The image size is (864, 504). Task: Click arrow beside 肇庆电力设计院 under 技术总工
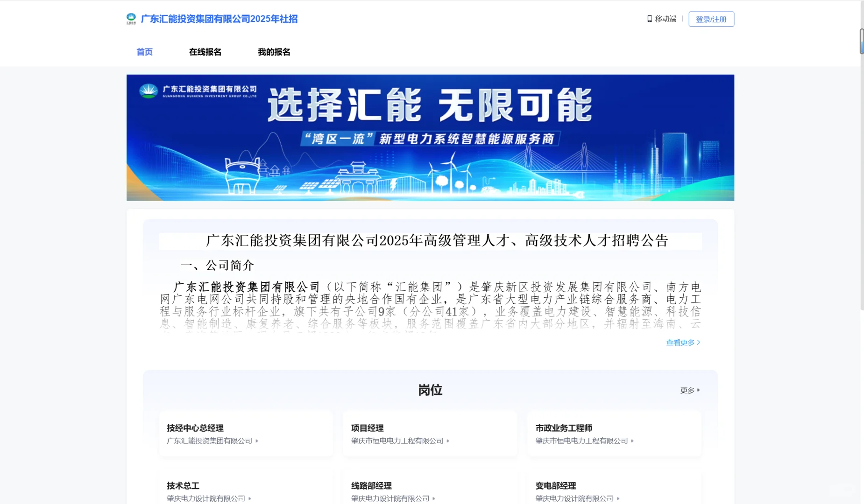click(250, 498)
